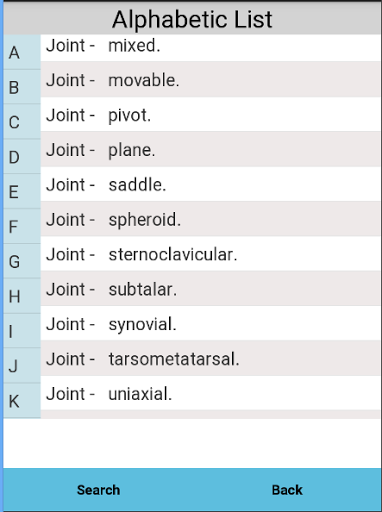Open 'Joint - sternoclavicular' entry

pos(211,254)
